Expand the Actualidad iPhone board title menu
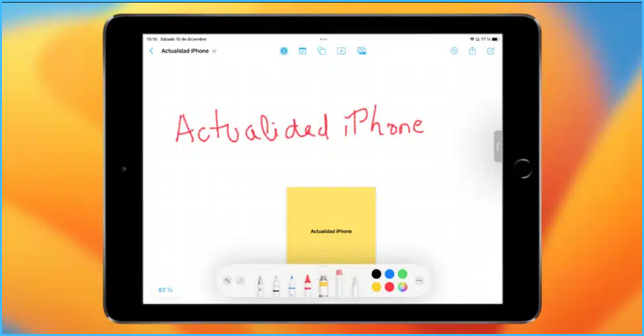Viewport: 644px width, 336px height. tap(214, 51)
